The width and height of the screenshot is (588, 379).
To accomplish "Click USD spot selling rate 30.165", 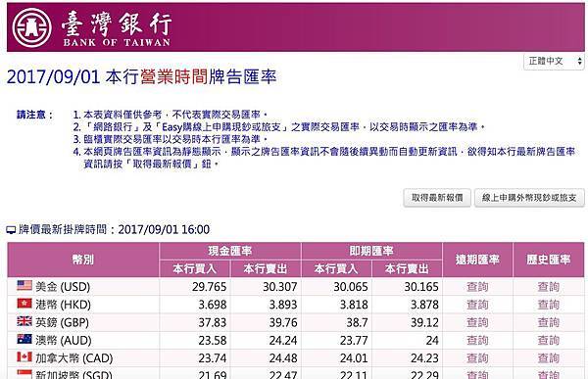I will click(421, 287).
